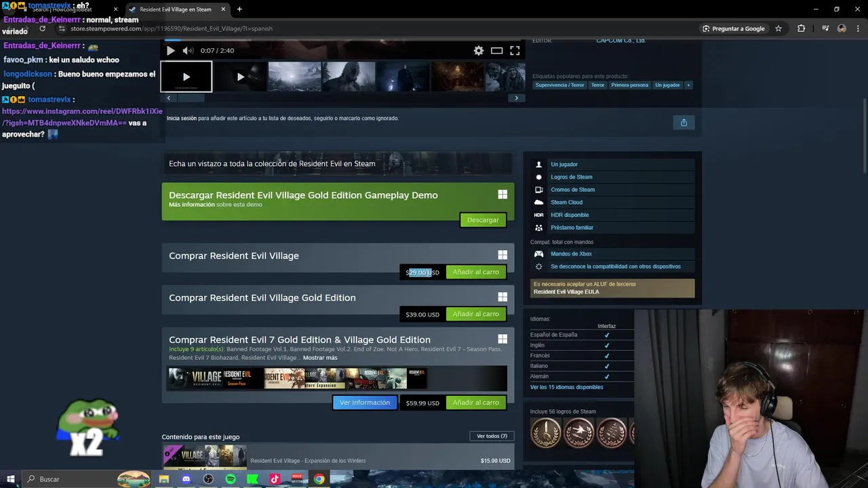The width and height of the screenshot is (868, 488).
Task: Click the page vertical scrollbar
Action: pos(865,136)
